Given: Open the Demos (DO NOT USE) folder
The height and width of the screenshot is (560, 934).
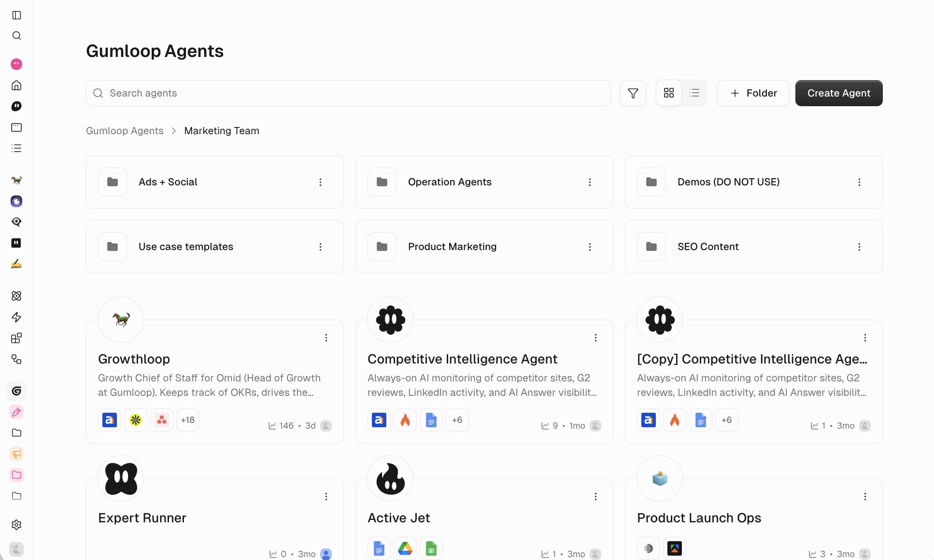Looking at the screenshot, I should (x=754, y=182).
